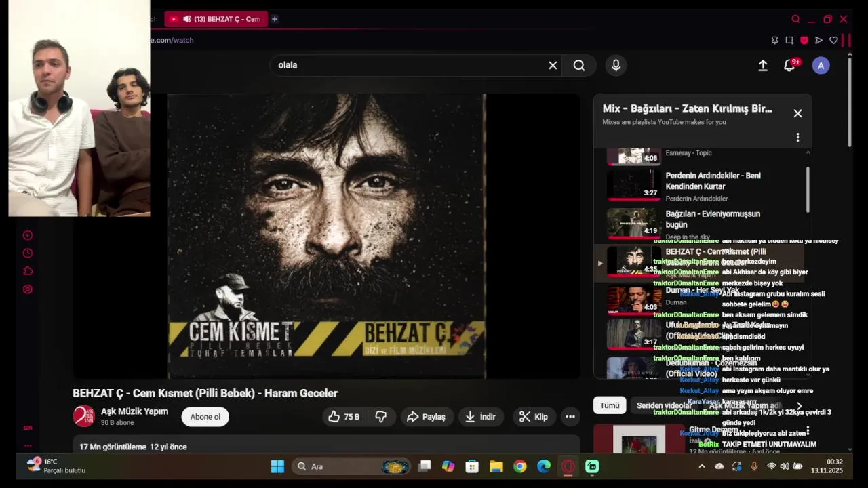Screen dimensions: 868x488
Task: Open Microsoft Store in taskbar
Action: point(472,466)
